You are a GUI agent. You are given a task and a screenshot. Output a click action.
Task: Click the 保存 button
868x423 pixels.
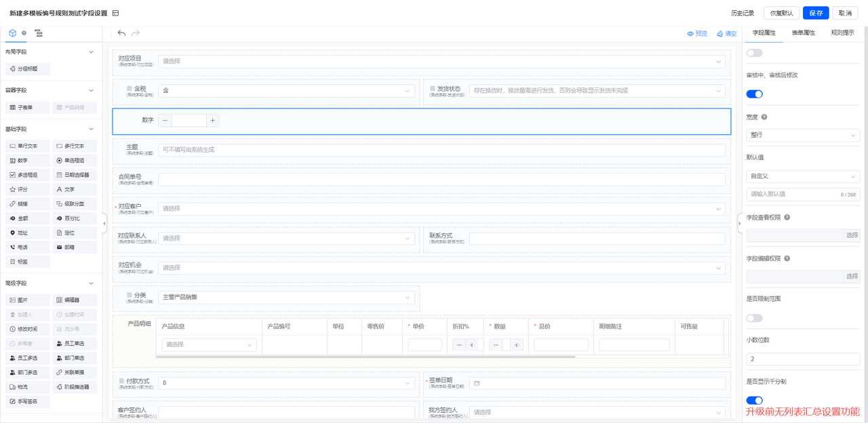[816, 13]
